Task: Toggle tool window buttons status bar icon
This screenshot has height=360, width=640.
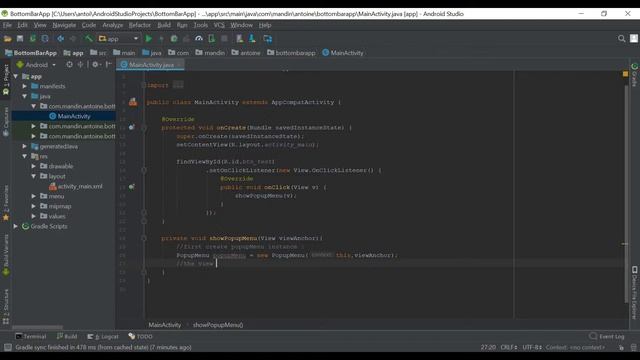Action: [x=7, y=347]
